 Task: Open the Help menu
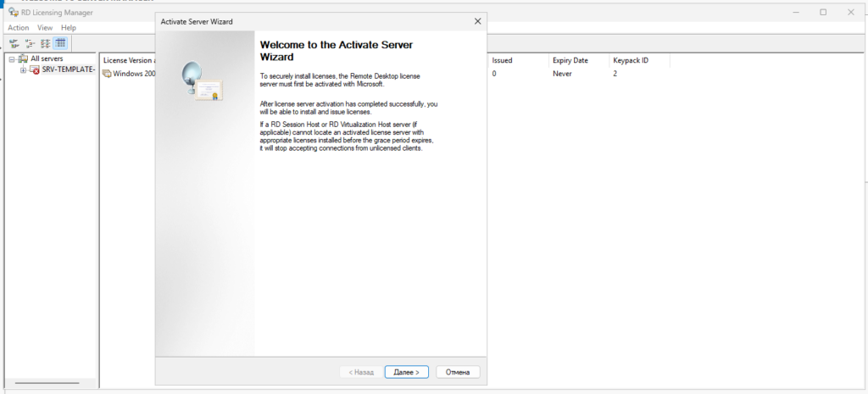tap(69, 28)
